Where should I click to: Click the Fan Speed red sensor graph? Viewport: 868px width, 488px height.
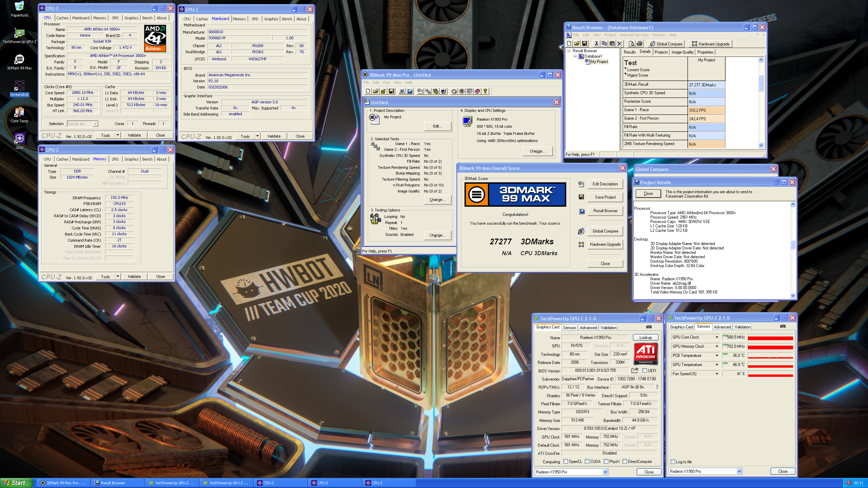[770, 374]
